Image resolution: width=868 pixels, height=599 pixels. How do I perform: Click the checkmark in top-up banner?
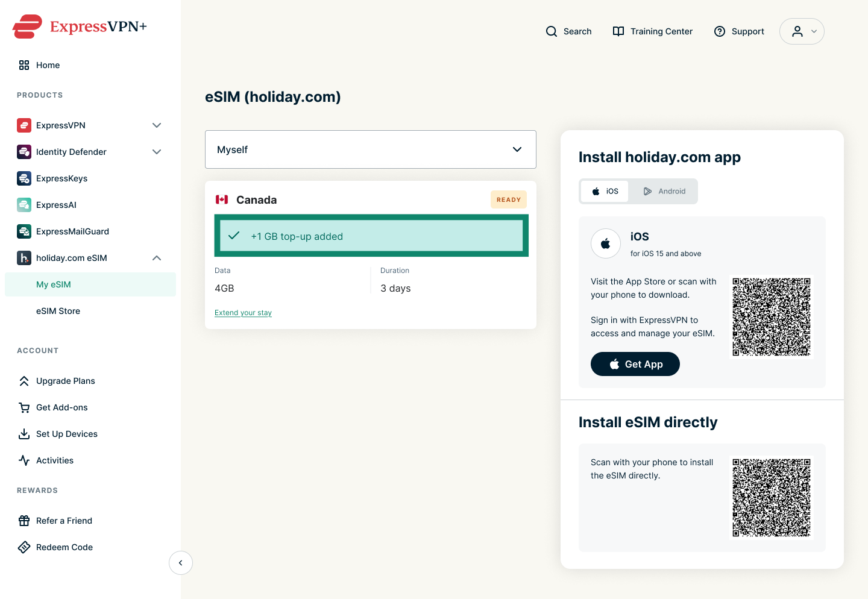tap(234, 236)
